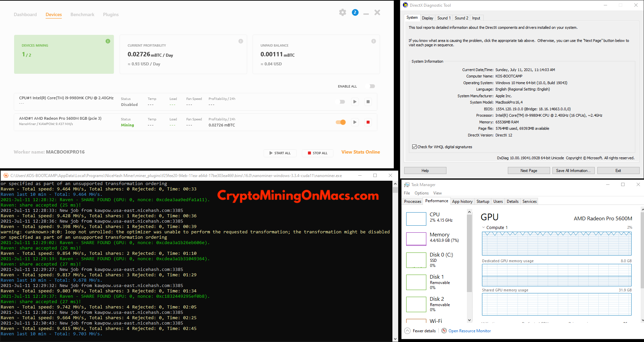Image resolution: width=644 pixels, height=342 pixels.
Task: Open the Sound 1 tab in DxDiag
Action: [444, 18]
